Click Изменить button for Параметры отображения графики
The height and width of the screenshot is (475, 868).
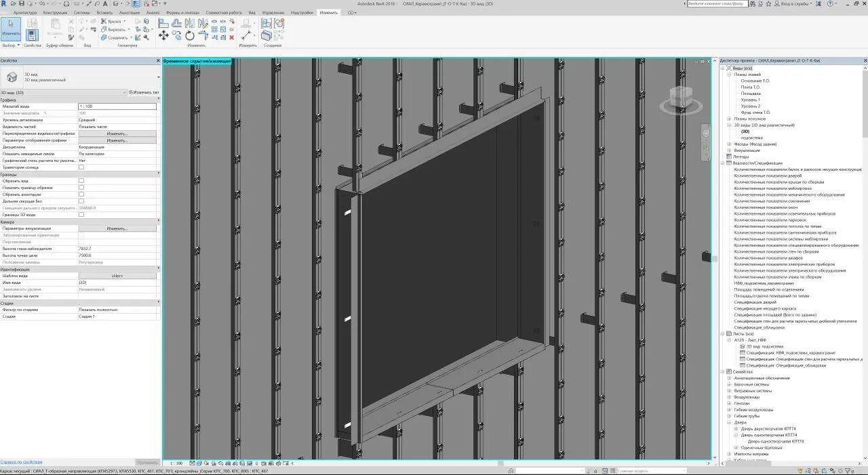tap(117, 140)
